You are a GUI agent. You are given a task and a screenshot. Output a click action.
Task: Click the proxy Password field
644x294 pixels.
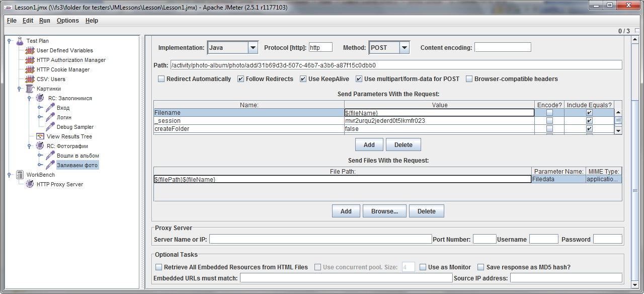(x=608, y=239)
